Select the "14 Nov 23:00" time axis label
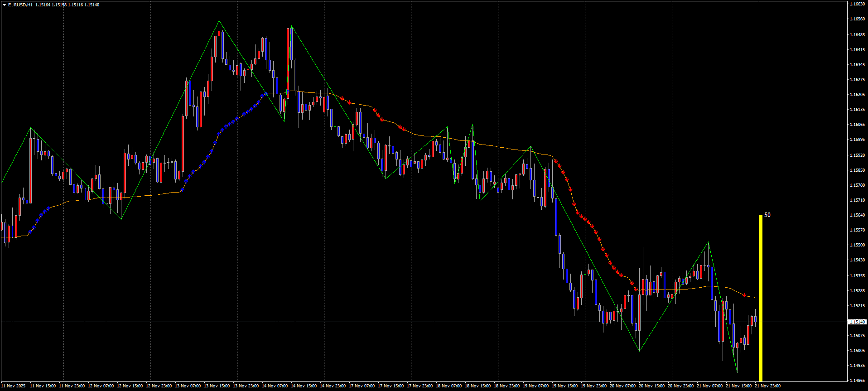Image resolution: width=868 pixels, height=391 pixels. click(333, 386)
